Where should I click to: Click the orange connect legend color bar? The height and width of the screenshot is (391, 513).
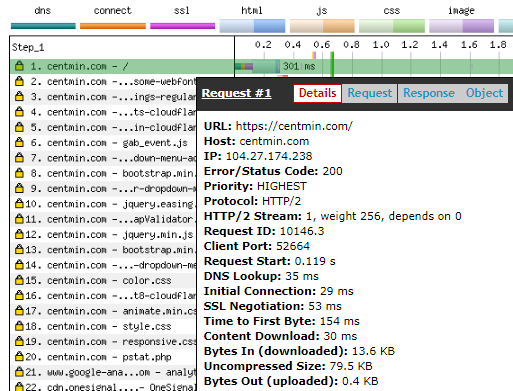(113, 26)
